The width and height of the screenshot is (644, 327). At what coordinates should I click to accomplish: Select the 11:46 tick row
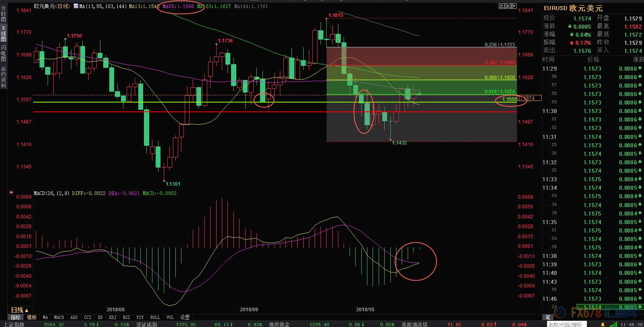pos(593,299)
